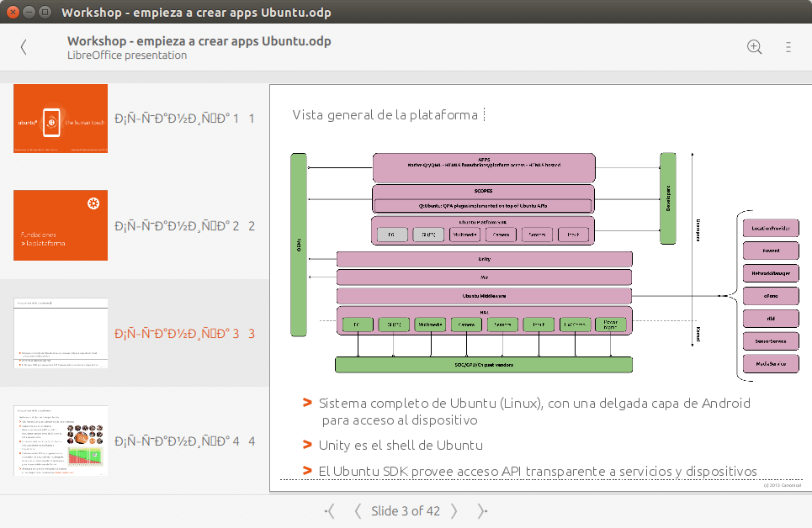812x528 pixels.
Task: Open the zoom magnifier tool
Action: (755, 48)
